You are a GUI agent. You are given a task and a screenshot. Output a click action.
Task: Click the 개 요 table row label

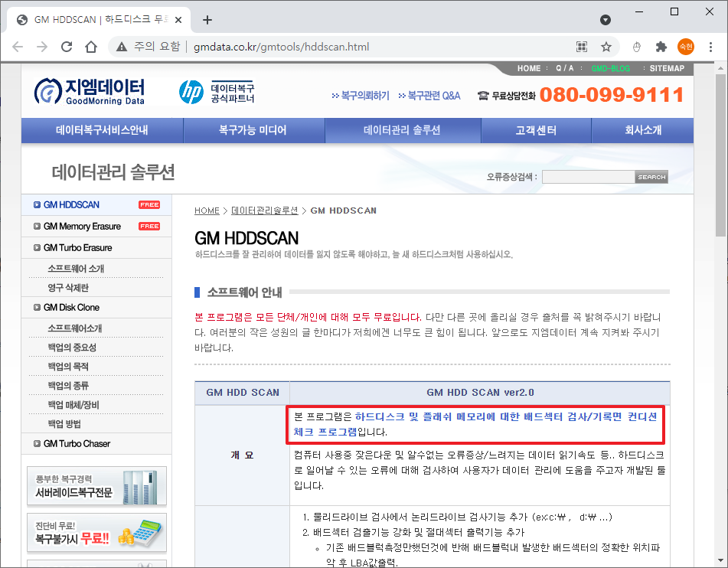242,455
